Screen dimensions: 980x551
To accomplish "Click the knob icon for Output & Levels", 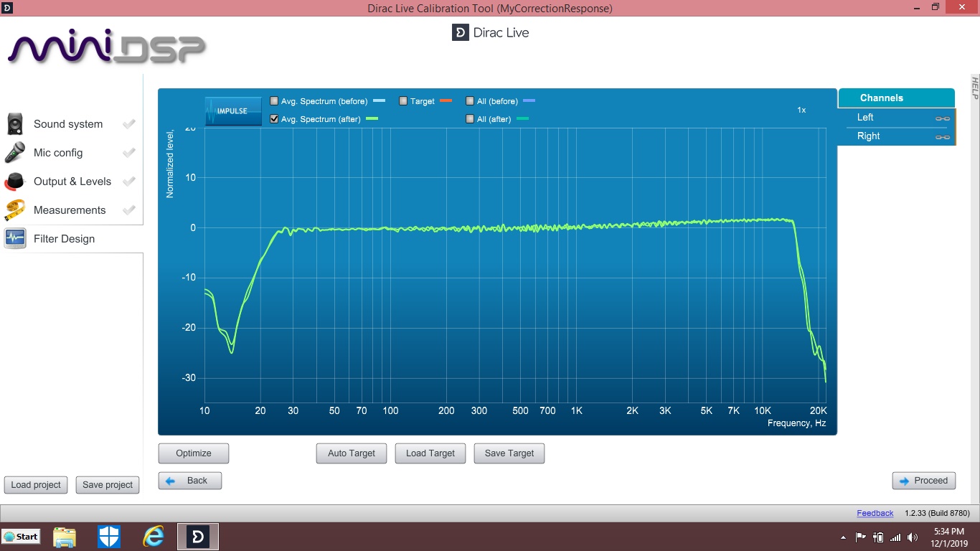I will (15, 182).
